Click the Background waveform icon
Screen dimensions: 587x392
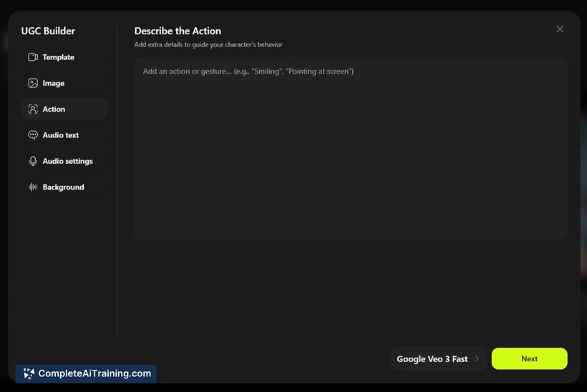(33, 187)
